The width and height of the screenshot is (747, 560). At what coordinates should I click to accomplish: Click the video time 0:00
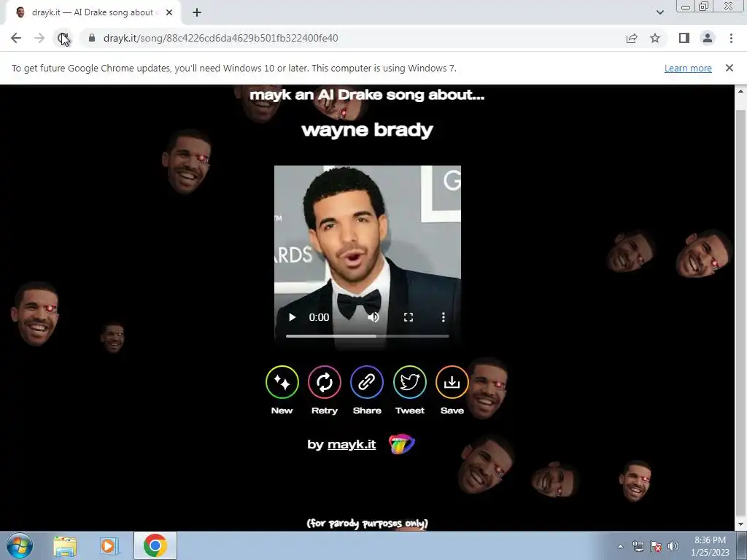click(319, 317)
